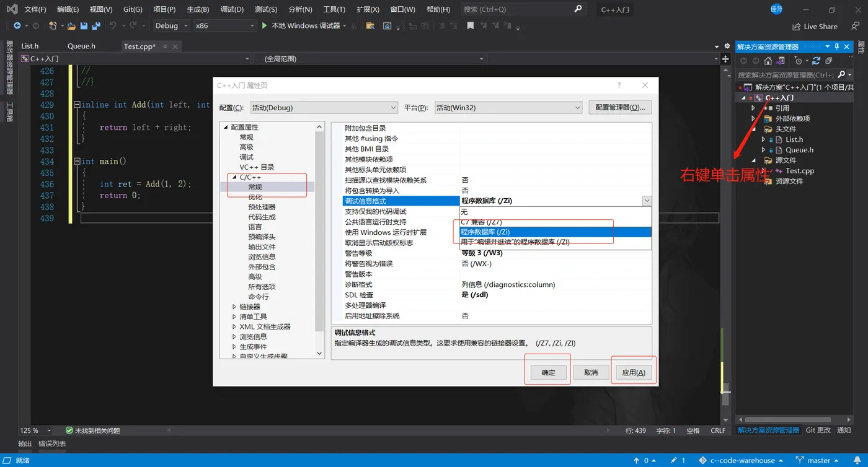Viewport: 868px width, 467px height.
Task: Expand the 引用 node in Solution Explorer
Action: pyautogui.click(x=753, y=108)
